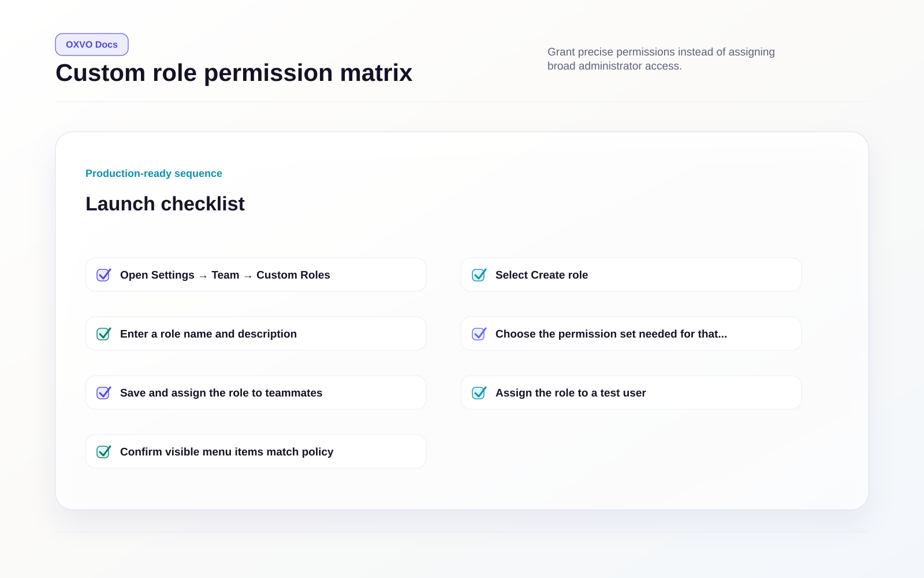This screenshot has height=578, width=924.
Task: Click the OXVO Docs badge
Action: tap(92, 45)
